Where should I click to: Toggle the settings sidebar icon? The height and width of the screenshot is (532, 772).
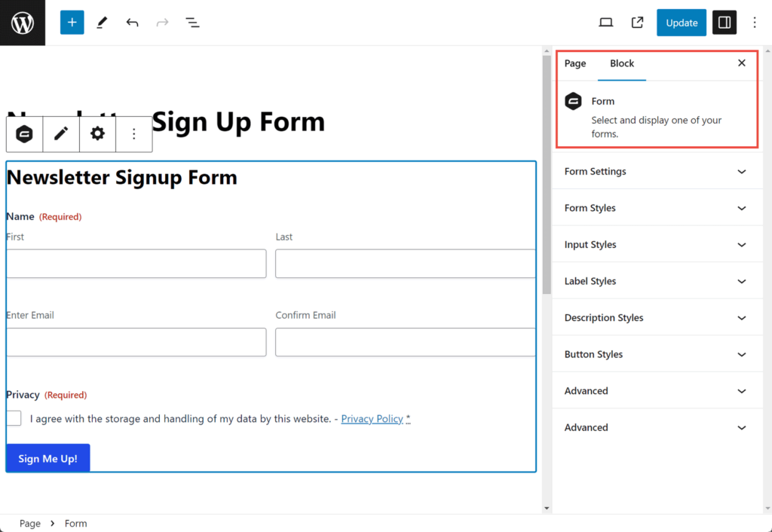coord(724,22)
